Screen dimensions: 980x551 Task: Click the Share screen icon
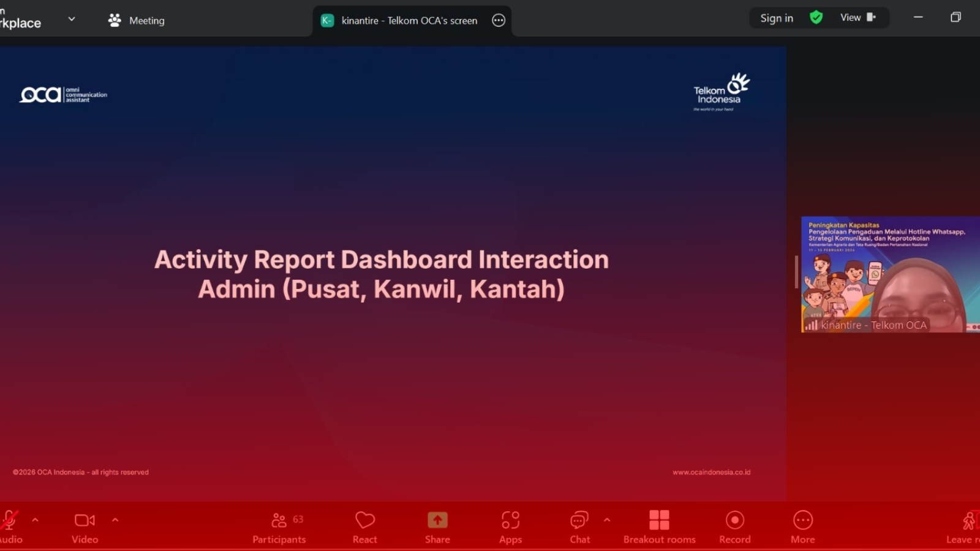pos(437,520)
